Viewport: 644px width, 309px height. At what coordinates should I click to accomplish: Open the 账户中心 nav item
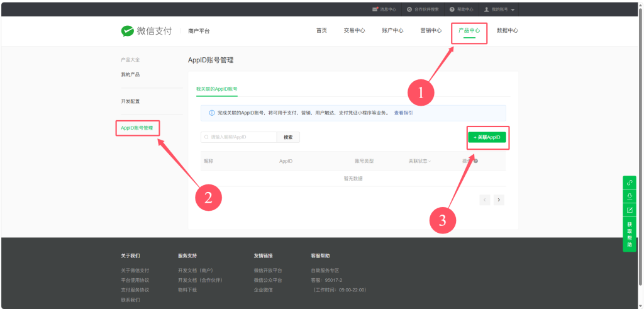(392, 30)
